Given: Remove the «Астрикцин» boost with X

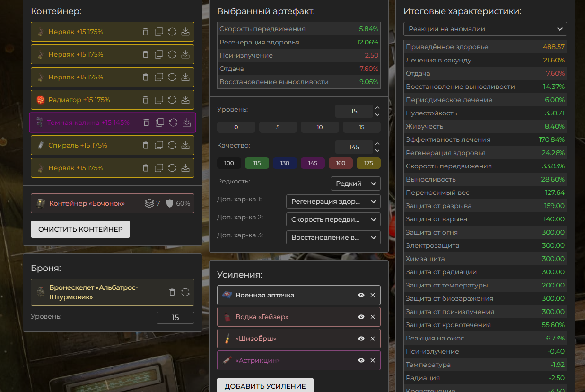Looking at the screenshot, I should click(373, 360).
